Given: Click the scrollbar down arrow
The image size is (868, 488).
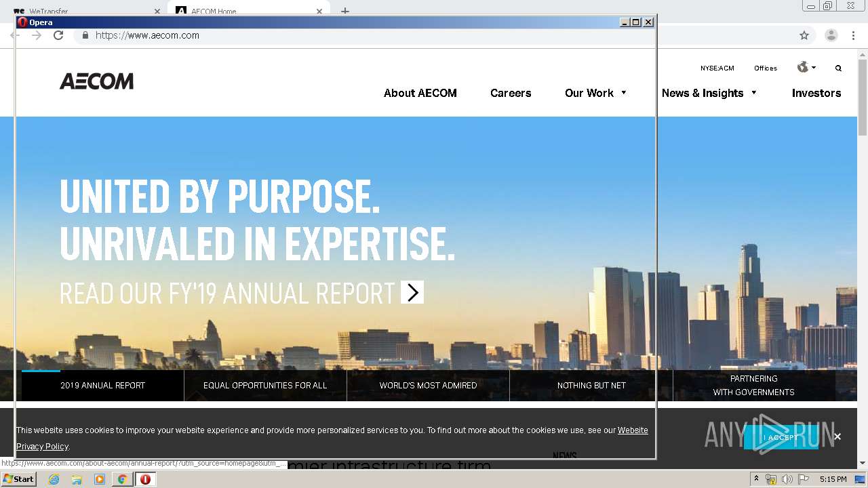Looking at the screenshot, I should click(862, 463).
